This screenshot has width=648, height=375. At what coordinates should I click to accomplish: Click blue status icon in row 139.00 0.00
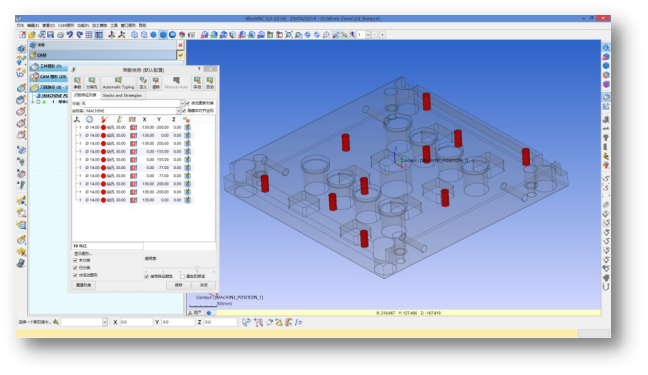pos(187,200)
